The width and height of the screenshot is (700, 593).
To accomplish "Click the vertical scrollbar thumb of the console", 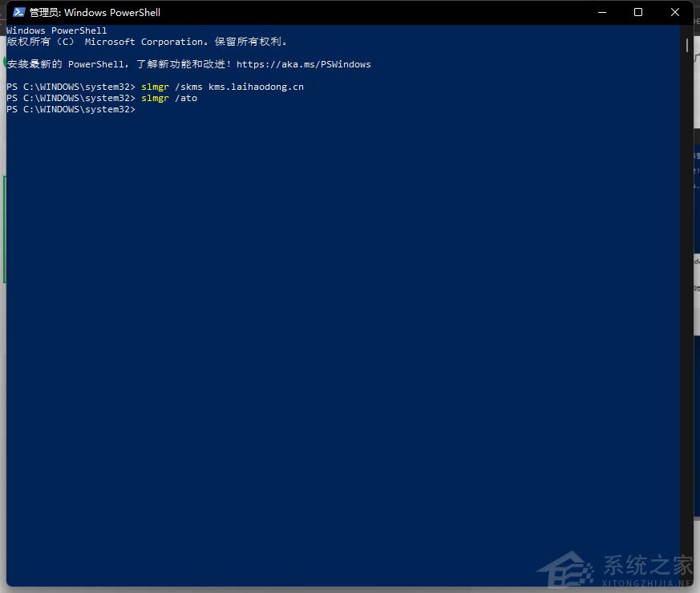I will coord(686,45).
